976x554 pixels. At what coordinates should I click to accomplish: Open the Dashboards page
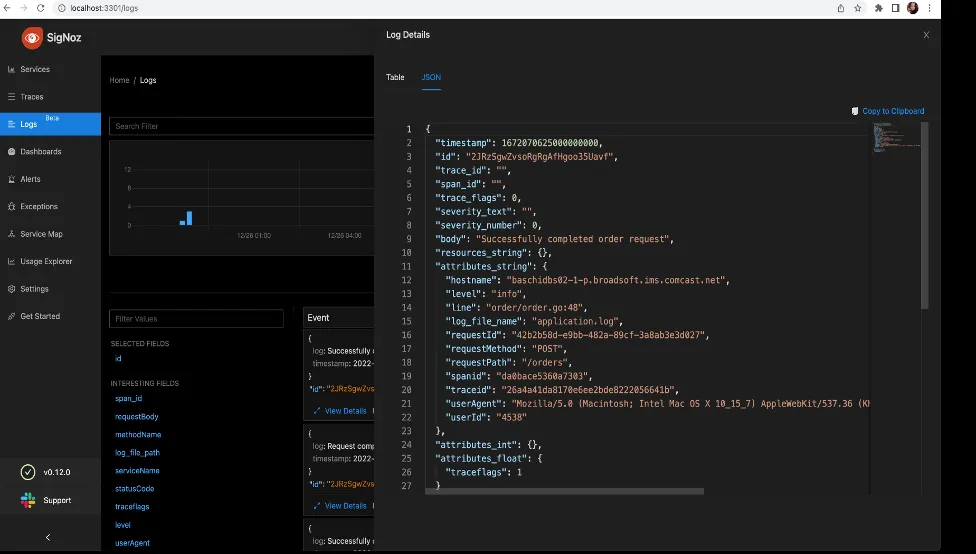(x=40, y=152)
